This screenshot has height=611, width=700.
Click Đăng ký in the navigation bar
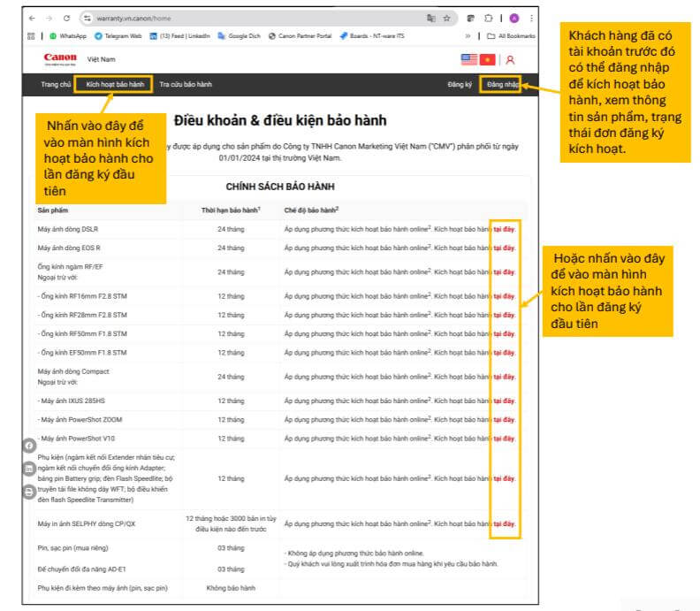460,84
